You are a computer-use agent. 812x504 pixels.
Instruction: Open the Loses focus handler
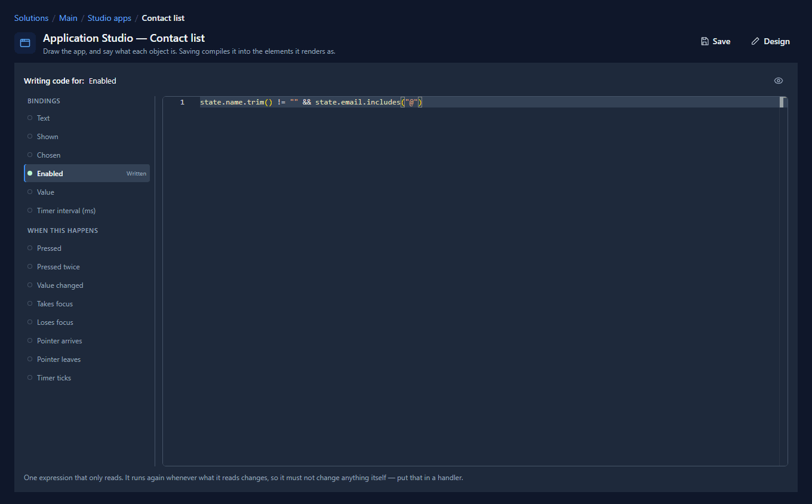tap(87, 322)
